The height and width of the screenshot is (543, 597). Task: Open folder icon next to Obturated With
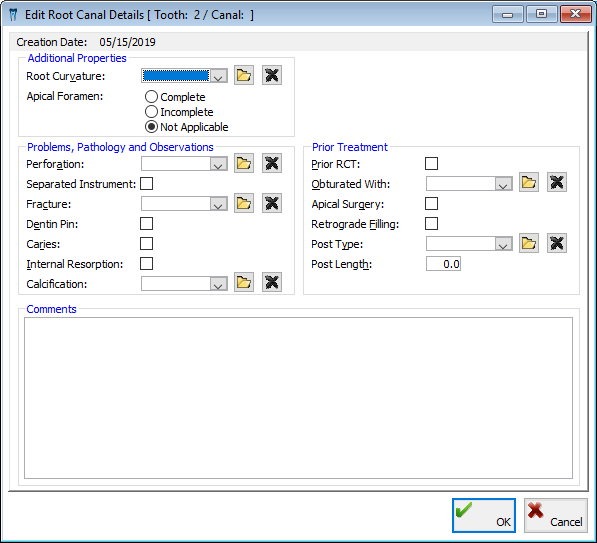tap(529, 182)
